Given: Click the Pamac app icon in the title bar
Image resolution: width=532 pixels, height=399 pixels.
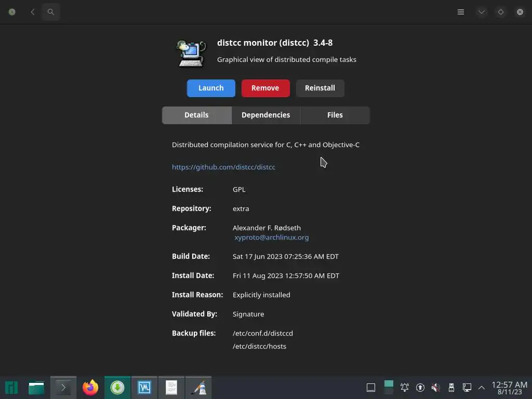Looking at the screenshot, I should (12, 12).
